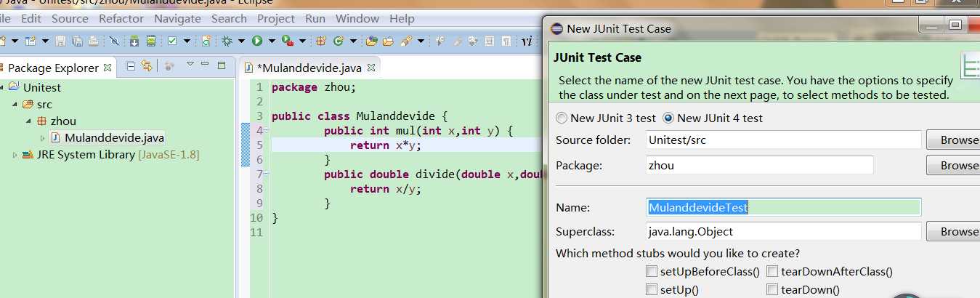This screenshot has height=298, width=980.
Task: Click the New Java Package icon
Action: tap(320, 41)
